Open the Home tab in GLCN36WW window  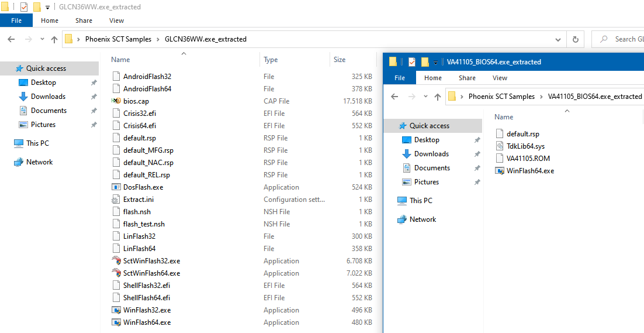[50, 20]
